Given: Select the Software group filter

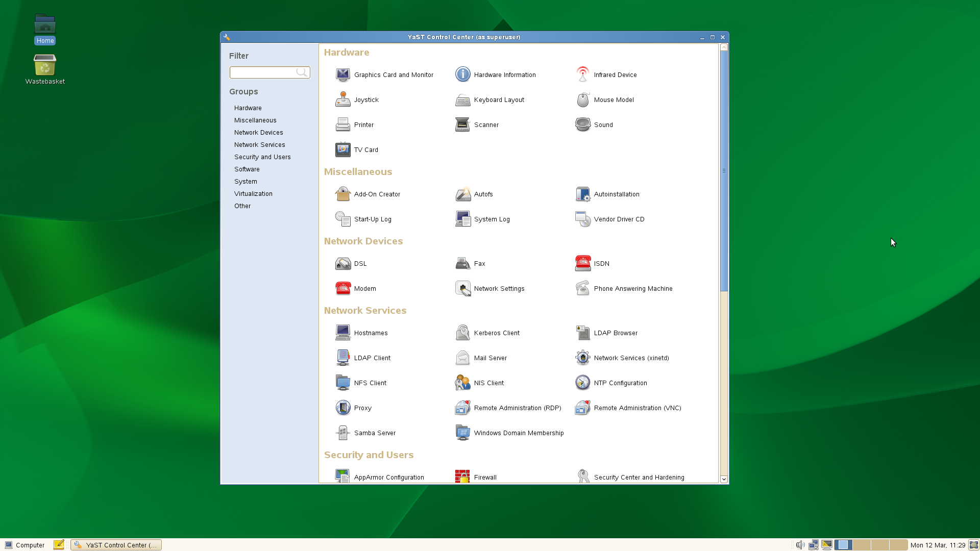Looking at the screenshot, I should (x=247, y=169).
